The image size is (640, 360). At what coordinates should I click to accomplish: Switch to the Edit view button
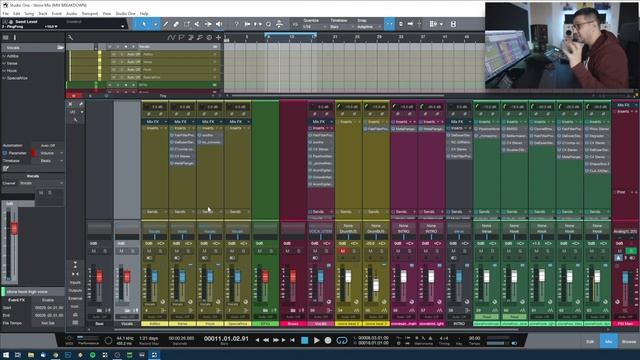pyautogui.click(x=590, y=342)
